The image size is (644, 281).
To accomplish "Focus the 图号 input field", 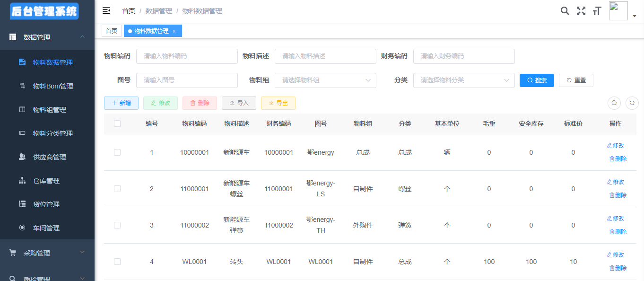I will click(187, 80).
